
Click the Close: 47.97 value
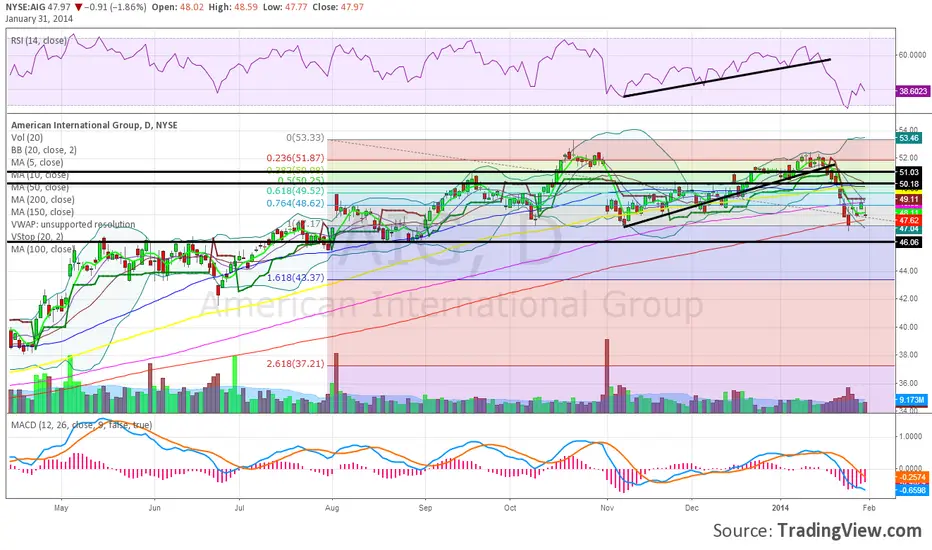pyautogui.click(x=342, y=7)
